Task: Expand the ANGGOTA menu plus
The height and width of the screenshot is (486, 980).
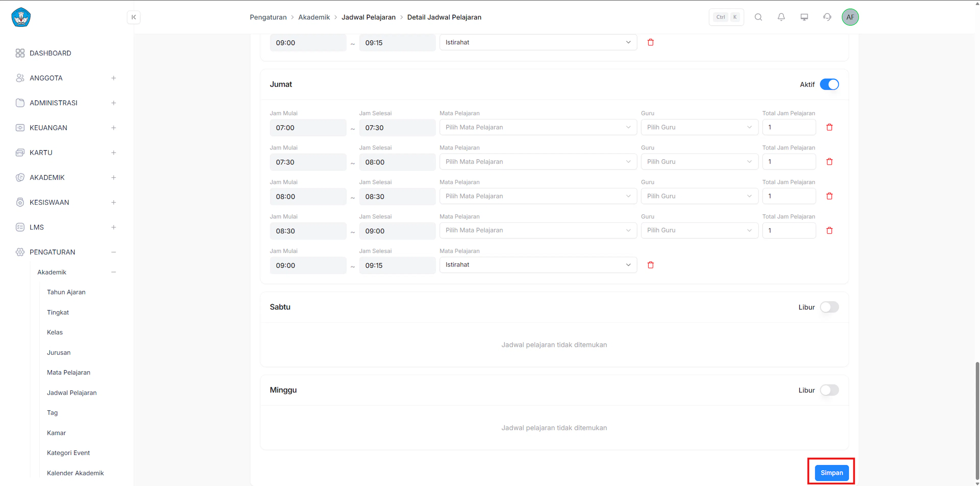Action: [x=113, y=78]
